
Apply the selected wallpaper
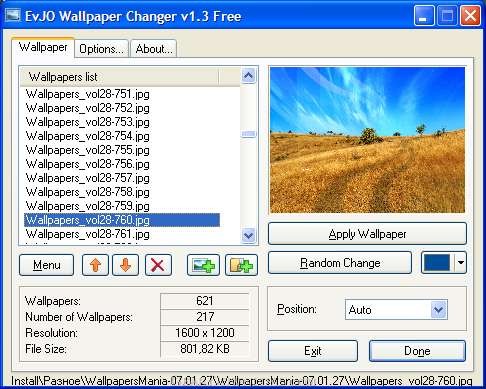tap(367, 234)
